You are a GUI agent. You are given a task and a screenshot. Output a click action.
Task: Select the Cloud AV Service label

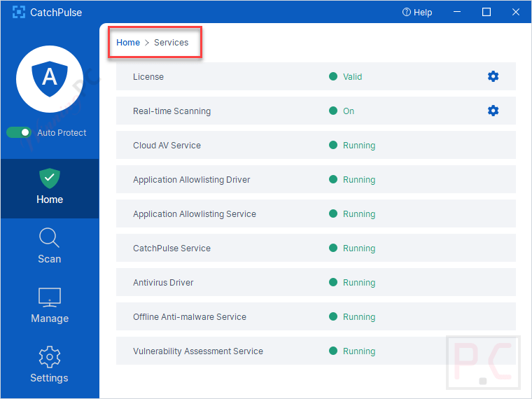[167, 145]
